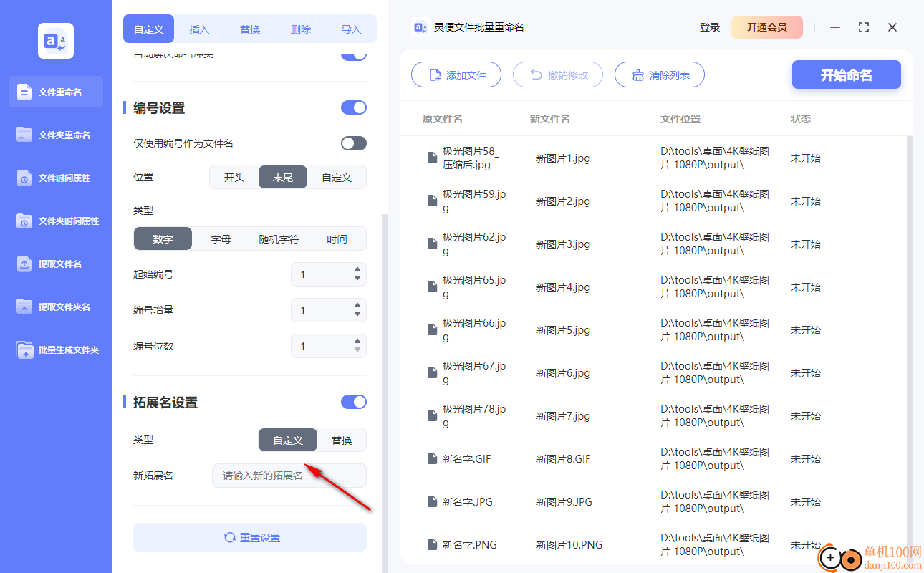Click the 原文件名 column header

(443, 119)
